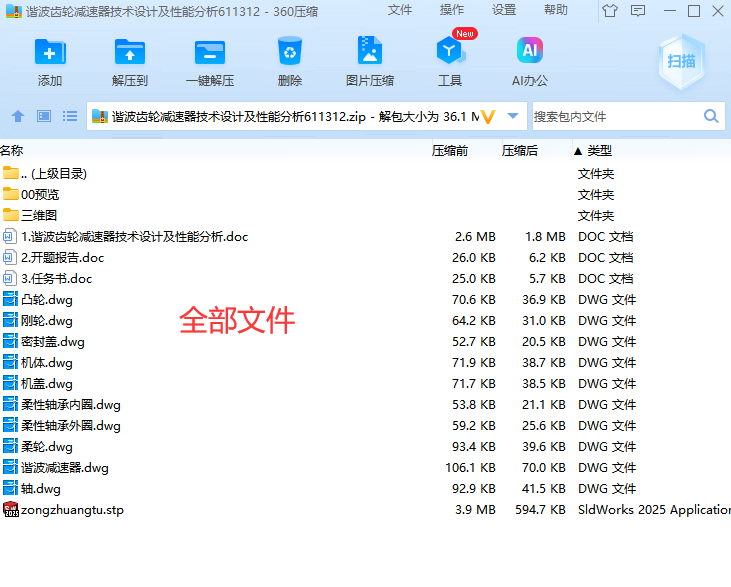Click the 2.6 MB size value
This screenshot has width=731, height=587.
pyautogui.click(x=475, y=236)
